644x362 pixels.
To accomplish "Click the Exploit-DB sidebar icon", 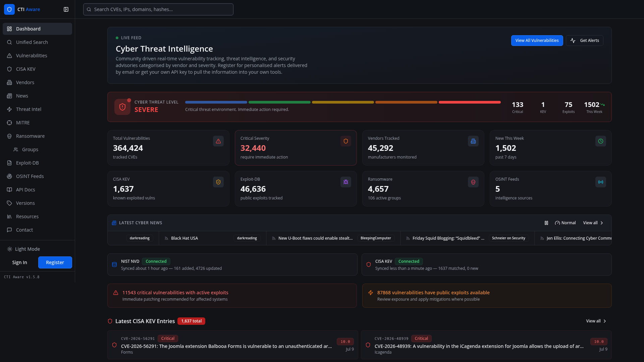I will (9, 163).
